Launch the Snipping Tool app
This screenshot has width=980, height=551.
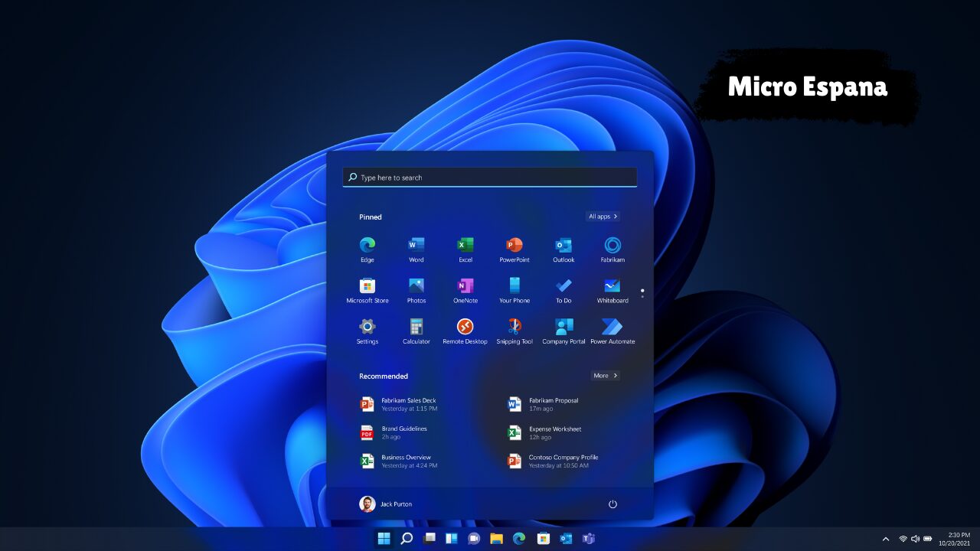point(514,327)
